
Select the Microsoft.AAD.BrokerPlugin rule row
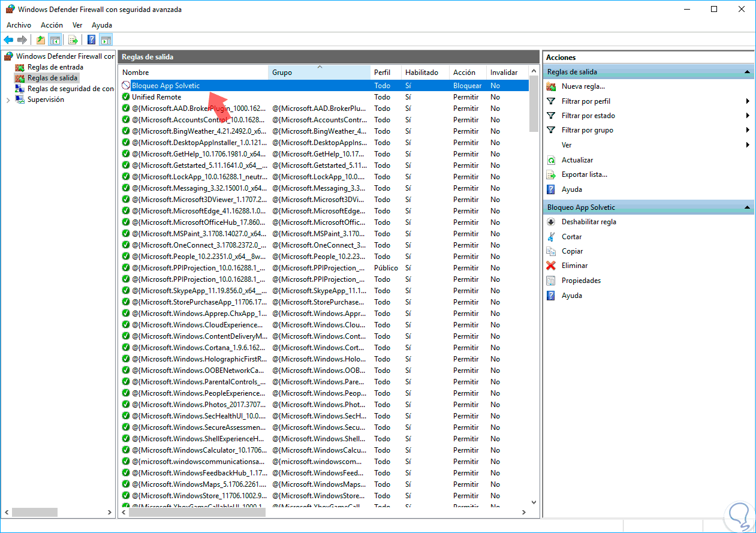pyautogui.click(x=324, y=109)
